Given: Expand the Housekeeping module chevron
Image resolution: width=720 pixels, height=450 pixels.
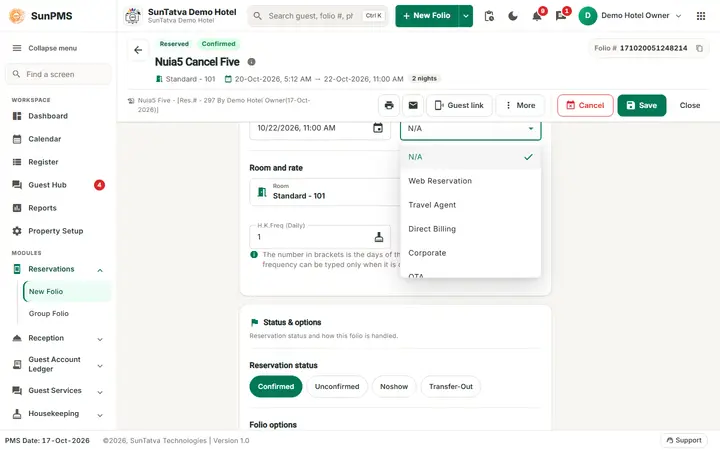Looking at the screenshot, I should point(100,415).
